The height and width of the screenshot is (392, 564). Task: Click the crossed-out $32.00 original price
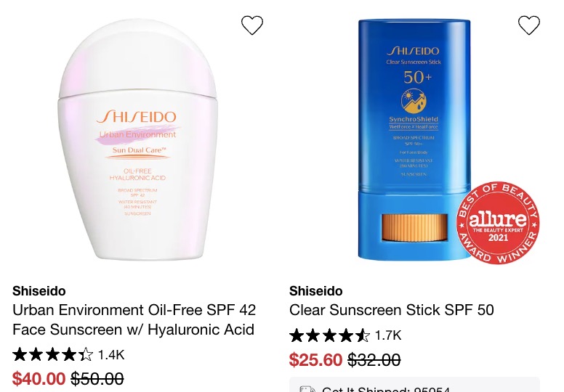point(374,359)
